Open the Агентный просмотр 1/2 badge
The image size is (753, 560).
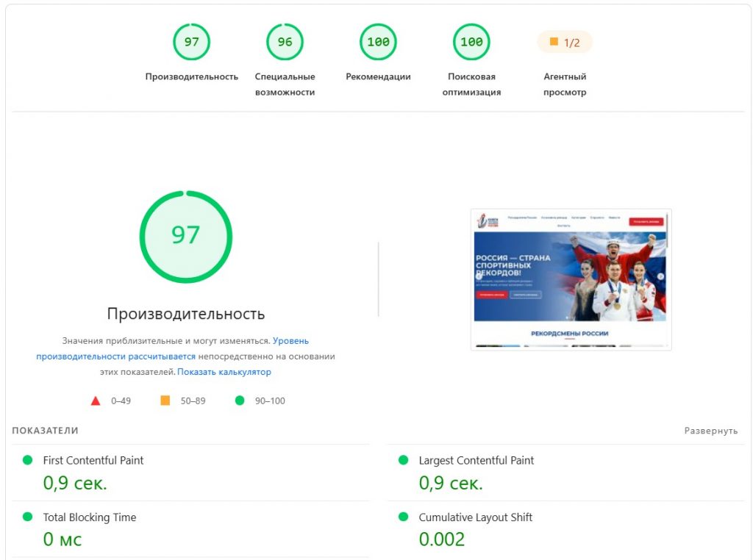[x=565, y=42]
